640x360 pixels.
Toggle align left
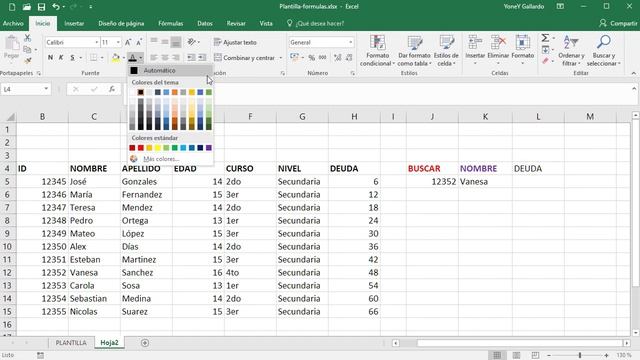154,58
